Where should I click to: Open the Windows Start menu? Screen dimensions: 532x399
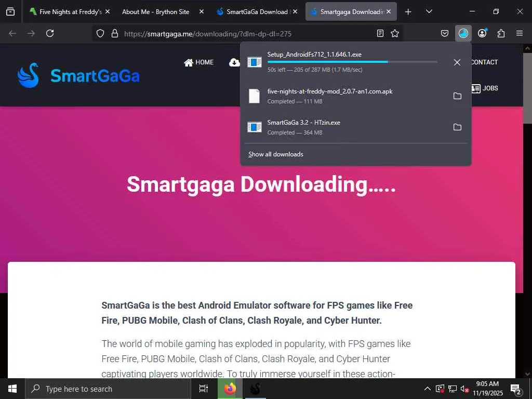coord(12,389)
